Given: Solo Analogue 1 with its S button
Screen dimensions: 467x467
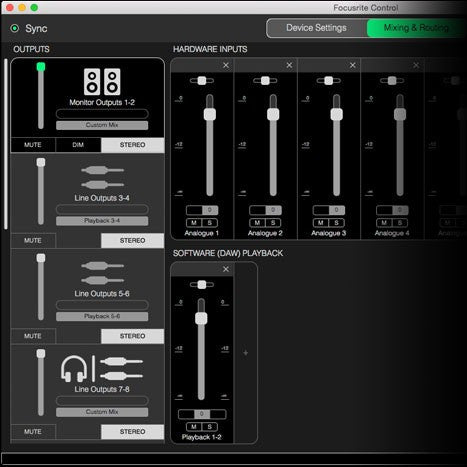Looking at the screenshot, I should [210, 223].
